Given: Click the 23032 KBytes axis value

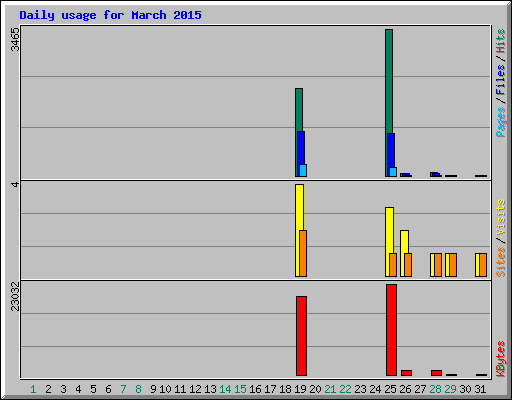Looking at the screenshot, I should (x=15, y=296).
